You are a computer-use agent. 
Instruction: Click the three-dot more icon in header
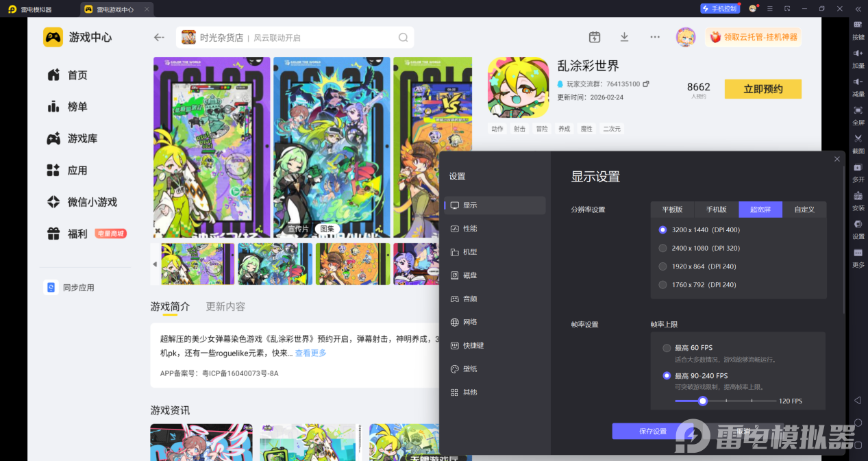655,37
